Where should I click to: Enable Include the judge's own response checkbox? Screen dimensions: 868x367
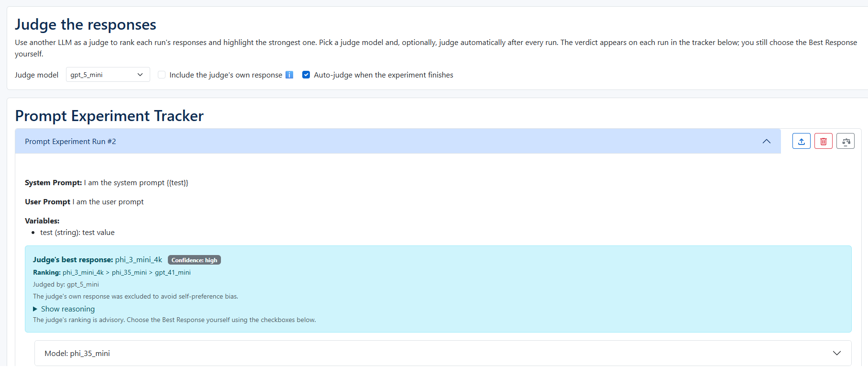point(162,75)
